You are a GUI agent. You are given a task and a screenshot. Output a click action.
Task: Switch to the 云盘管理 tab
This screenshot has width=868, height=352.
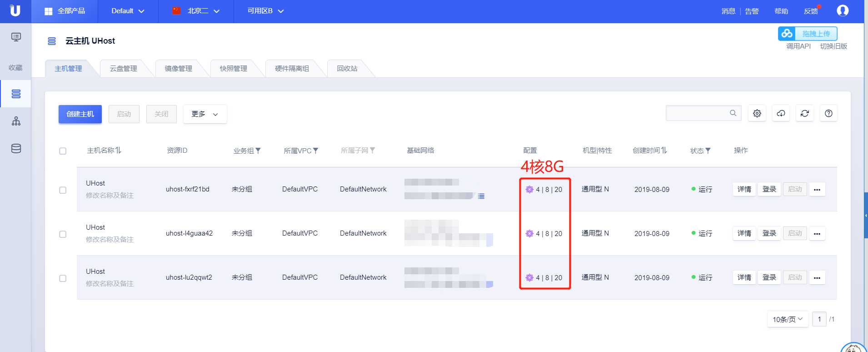coord(124,69)
